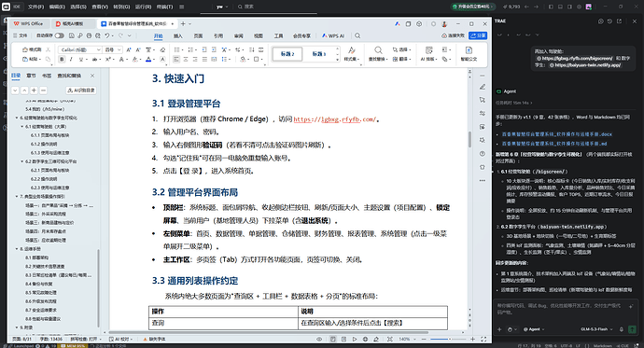
Task: Click the Format Painter 格式刷 button
Action: [x=32, y=49]
